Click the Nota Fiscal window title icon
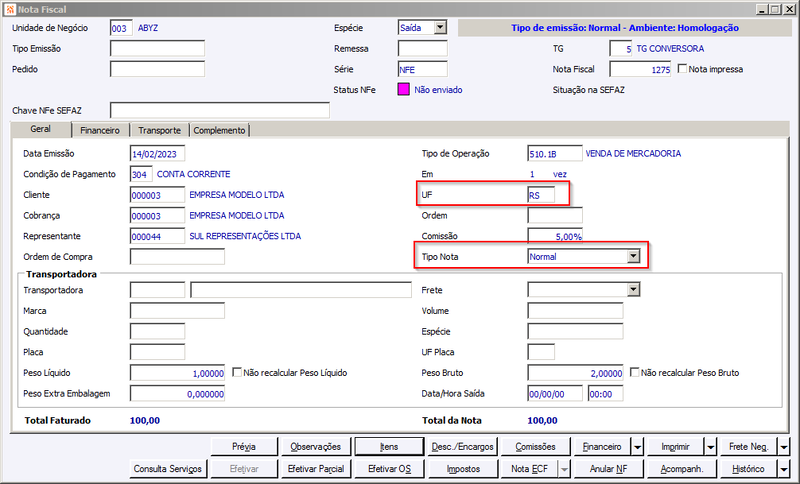This screenshot has width=800, height=484. click(x=10, y=9)
